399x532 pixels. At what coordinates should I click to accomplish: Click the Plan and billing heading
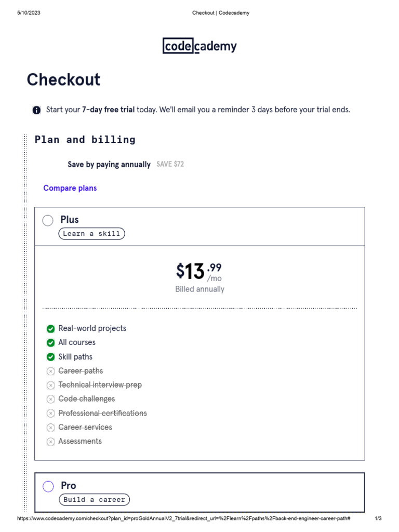[85, 139]
